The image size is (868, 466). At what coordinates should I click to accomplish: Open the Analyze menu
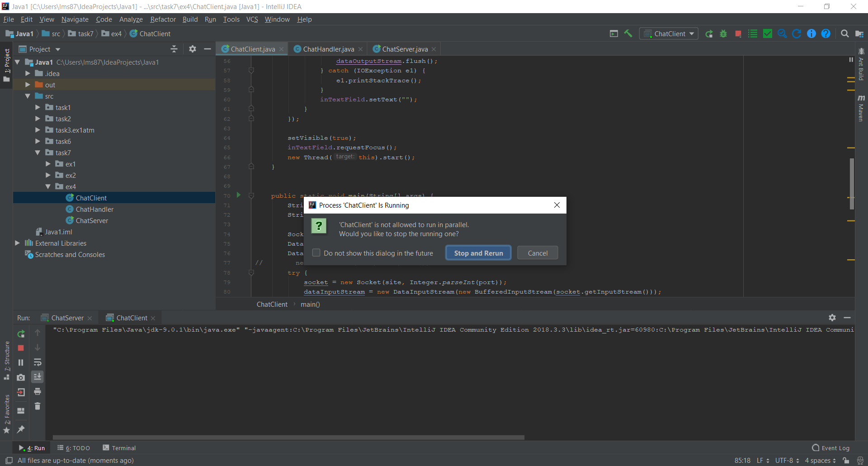131,19
